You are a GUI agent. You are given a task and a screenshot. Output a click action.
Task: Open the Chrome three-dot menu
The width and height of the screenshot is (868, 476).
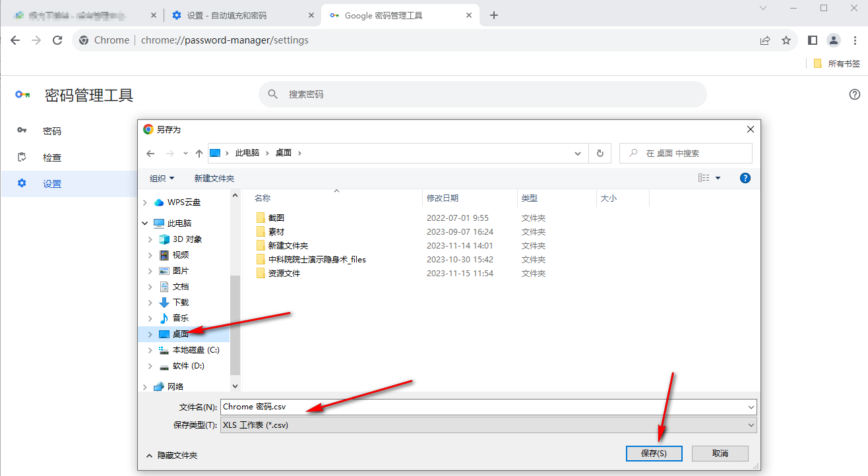[x=855, y=40]
